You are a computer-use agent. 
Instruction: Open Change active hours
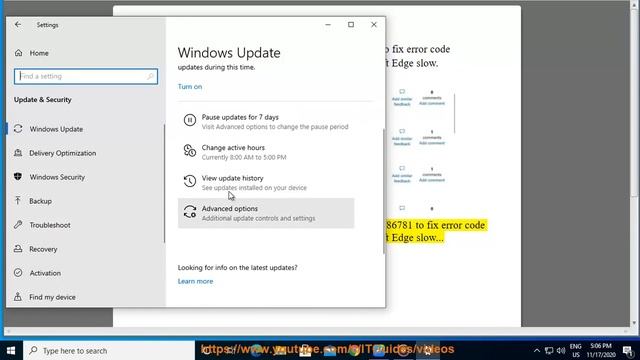pos(266,152)
